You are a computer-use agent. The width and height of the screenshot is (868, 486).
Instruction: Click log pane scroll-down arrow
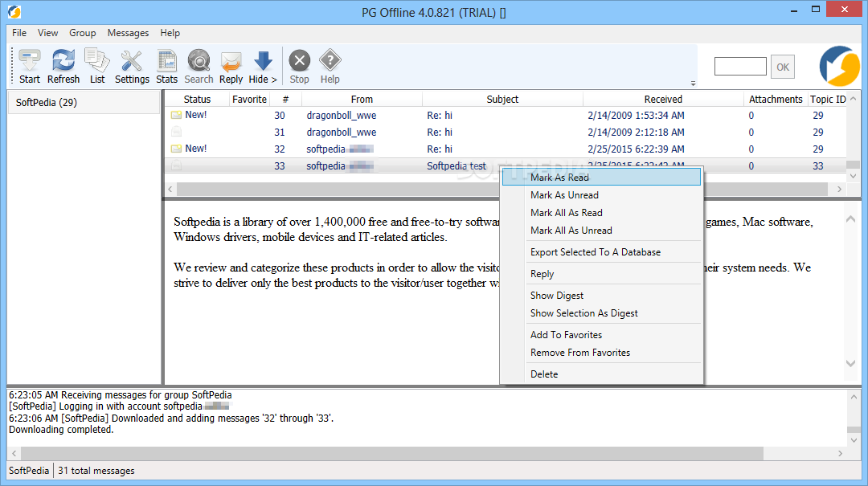[x=854, y=440]
